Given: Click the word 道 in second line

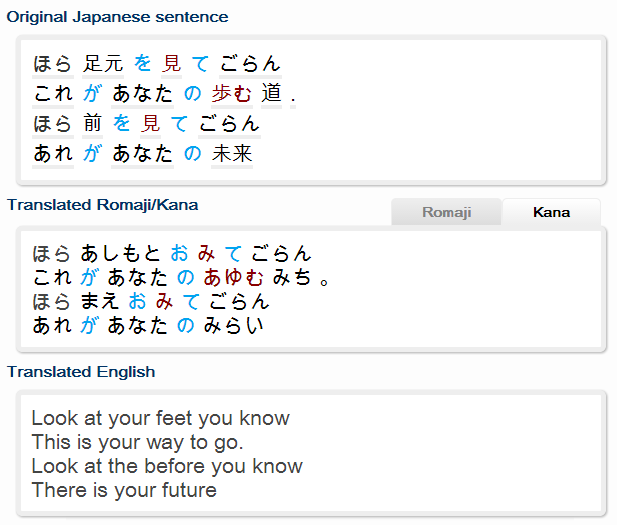Looking at the screenshot, I should (x=272, y=94).
